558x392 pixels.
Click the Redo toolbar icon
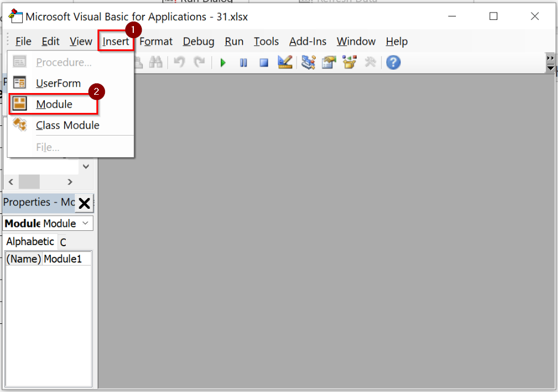click(199, 62)
